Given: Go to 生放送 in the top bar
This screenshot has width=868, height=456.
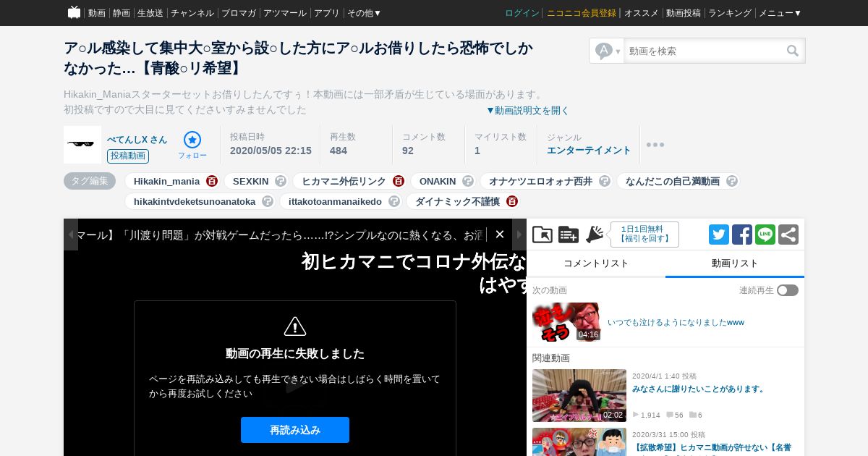Looking at the screenshot, I should pyautogui.click(x=150, y=13).
